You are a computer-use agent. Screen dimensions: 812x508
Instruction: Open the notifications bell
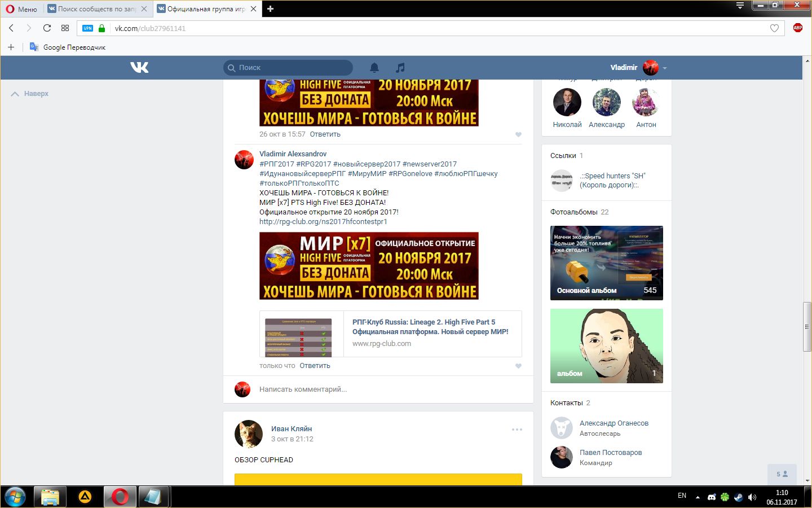tap(374, 68)
